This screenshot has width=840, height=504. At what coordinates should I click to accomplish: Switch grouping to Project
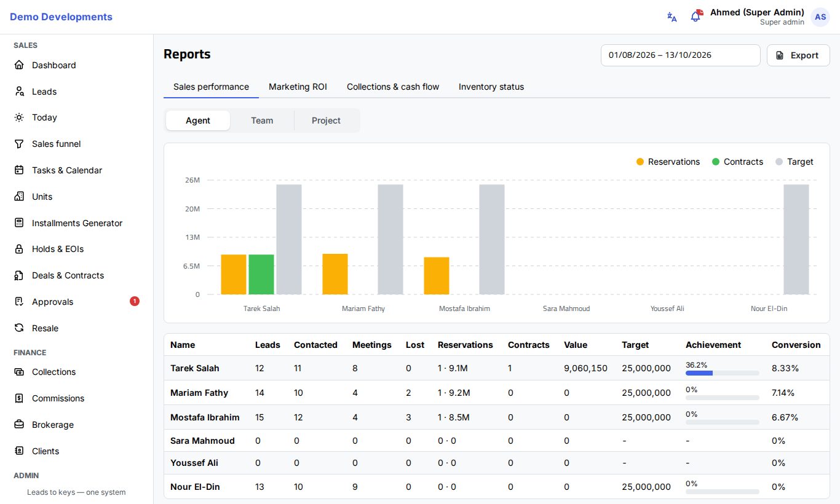pos(326,120)
